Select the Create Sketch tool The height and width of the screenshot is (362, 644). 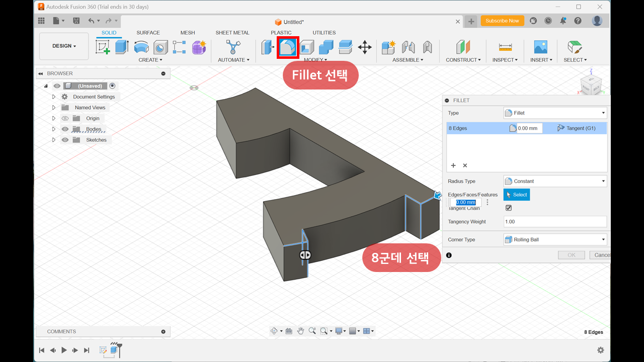(x=103, y=47)
